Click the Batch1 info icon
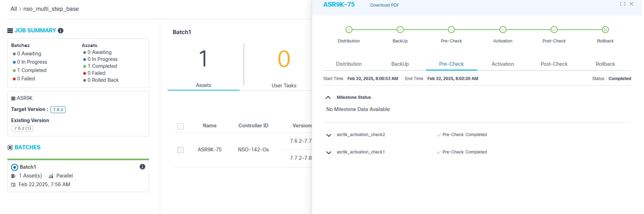The height and width of the screenshot is (214, 644). 142,167
